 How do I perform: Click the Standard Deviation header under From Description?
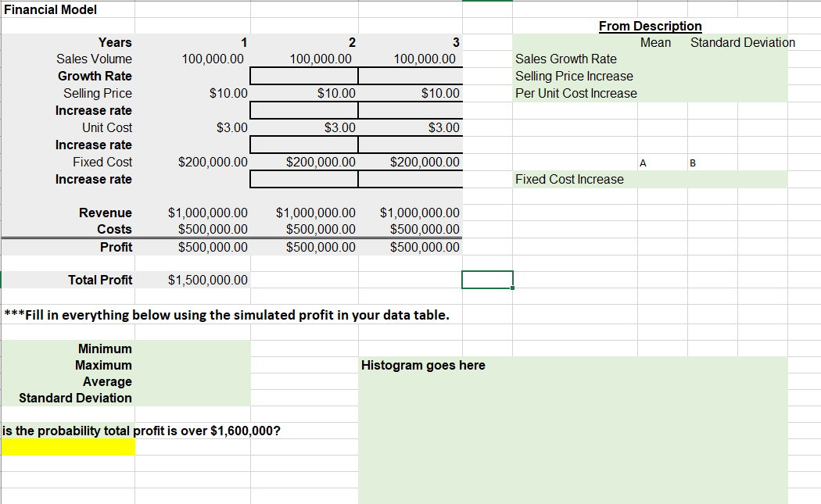point(742,42)
